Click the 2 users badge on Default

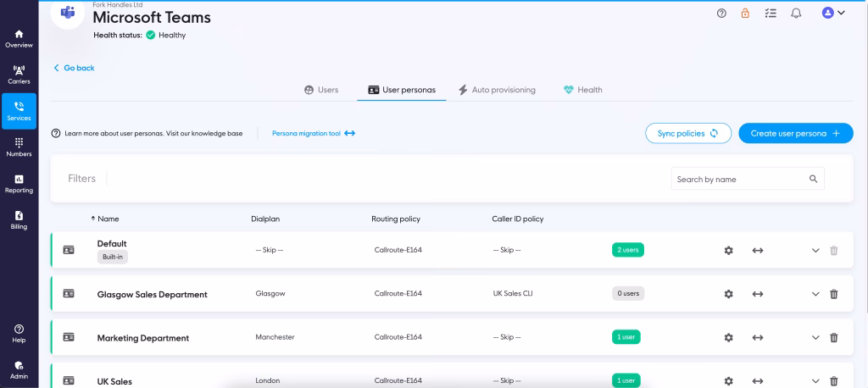coord(628,250)
